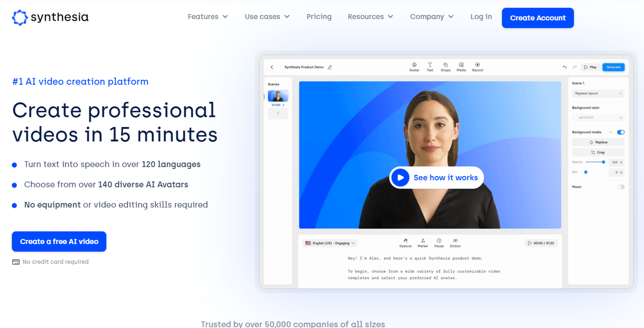This screenshot has width=644, height=328.
Task: Select the Text tool in the editor
Action: [x=430, y=67]
